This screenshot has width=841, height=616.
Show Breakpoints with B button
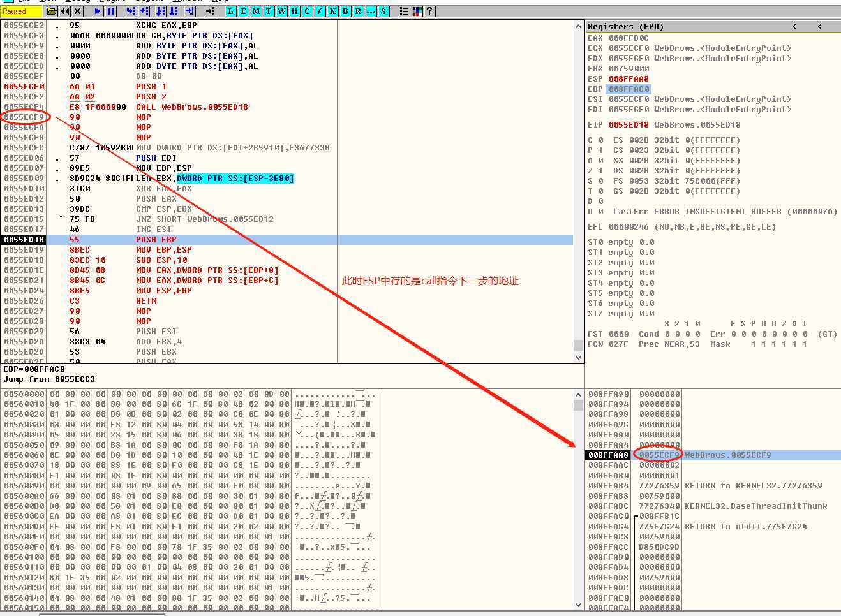[x=345, y=11]
